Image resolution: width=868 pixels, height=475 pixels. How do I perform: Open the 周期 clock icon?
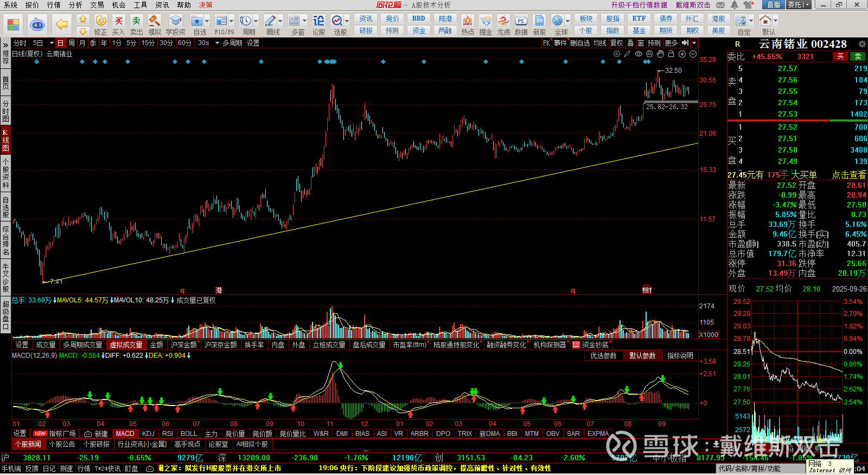click(245, 21)
